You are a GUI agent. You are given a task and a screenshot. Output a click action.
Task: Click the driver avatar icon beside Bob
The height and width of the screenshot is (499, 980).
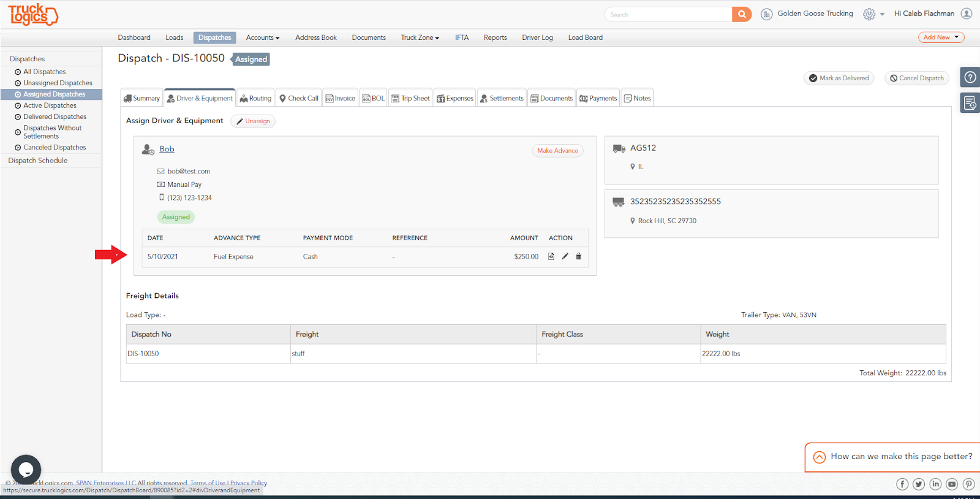click(x=148, y=149)
